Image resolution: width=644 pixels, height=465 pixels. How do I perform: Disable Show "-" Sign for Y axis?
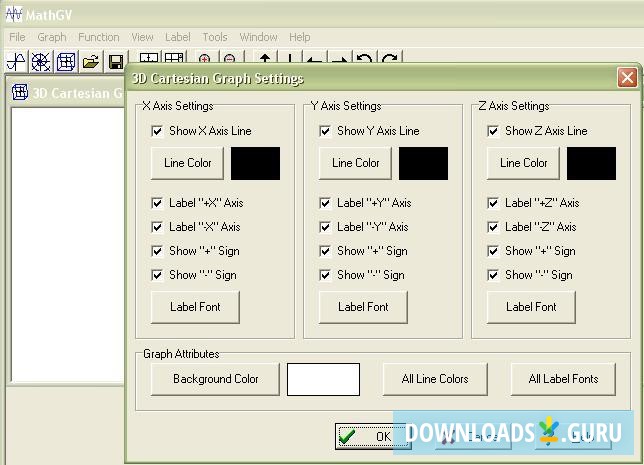[x=325, y=275]
